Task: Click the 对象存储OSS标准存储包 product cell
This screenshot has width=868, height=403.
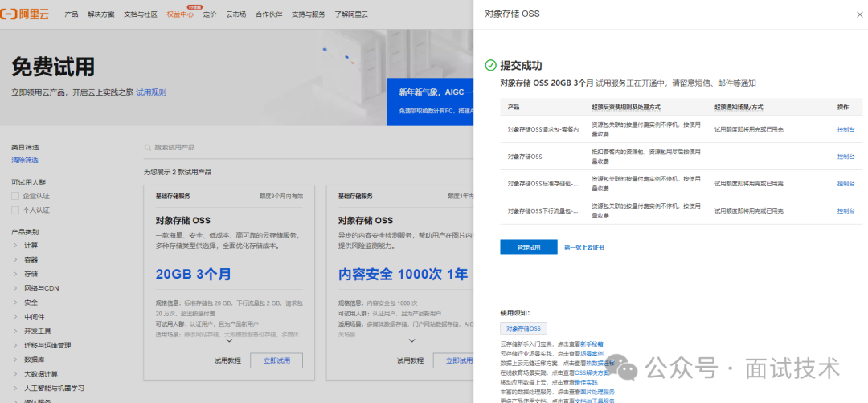Action: 543,184
